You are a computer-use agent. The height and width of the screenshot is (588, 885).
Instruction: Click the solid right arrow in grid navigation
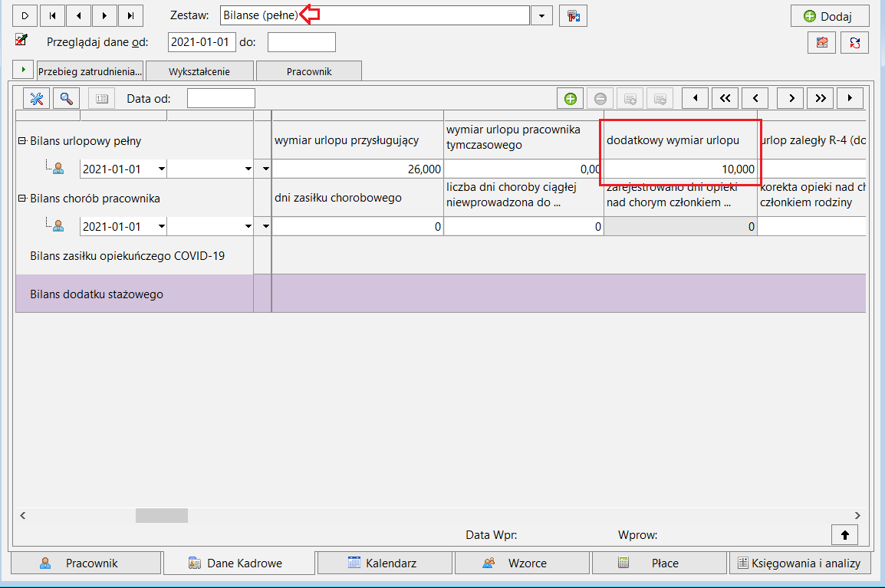coord(850,98)
